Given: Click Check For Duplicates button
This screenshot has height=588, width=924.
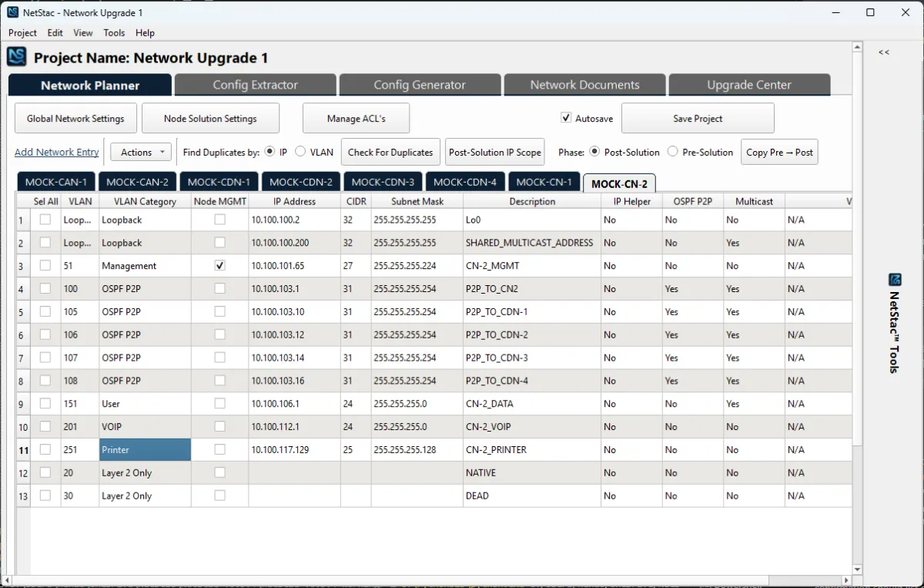Looking at the screenshot, I should coord(390,153).
